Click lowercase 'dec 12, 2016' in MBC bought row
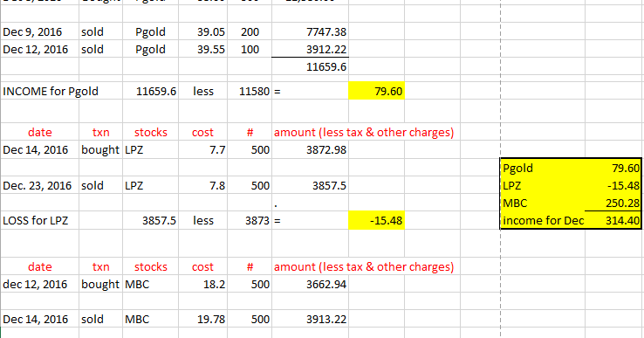Image resolution: width=644 pixels, height=338 pixels. tap(40, 284)
